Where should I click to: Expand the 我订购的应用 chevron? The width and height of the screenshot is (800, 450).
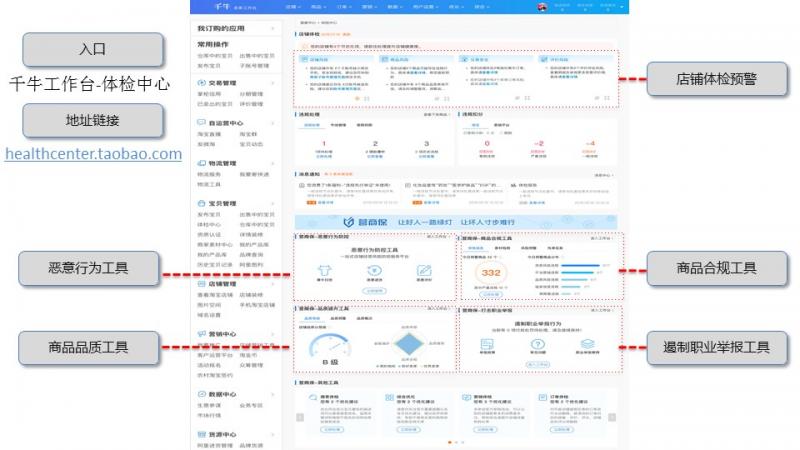click(x=273, y=28)
